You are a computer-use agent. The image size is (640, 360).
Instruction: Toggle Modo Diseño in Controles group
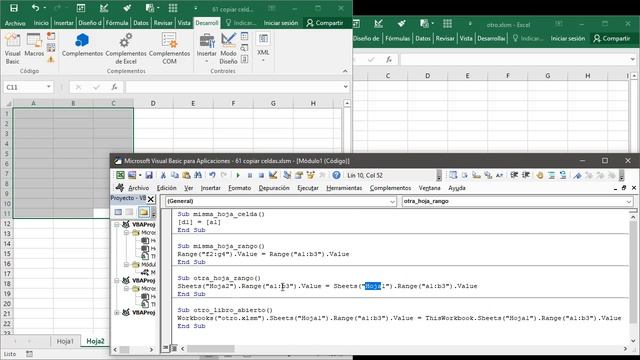point(228,49)
